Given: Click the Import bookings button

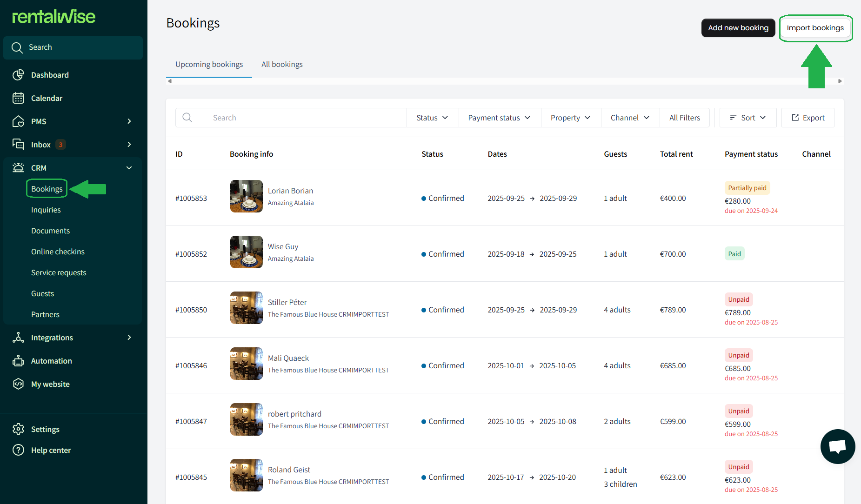Looking at the screenshot, I should [x=815, y=28].
